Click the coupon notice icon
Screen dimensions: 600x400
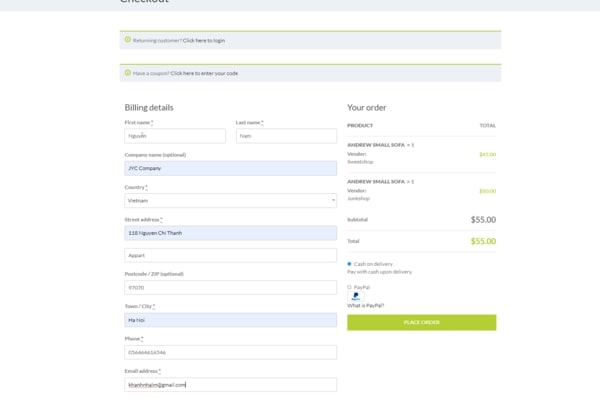pyautogui.click(x=128, y=73)
